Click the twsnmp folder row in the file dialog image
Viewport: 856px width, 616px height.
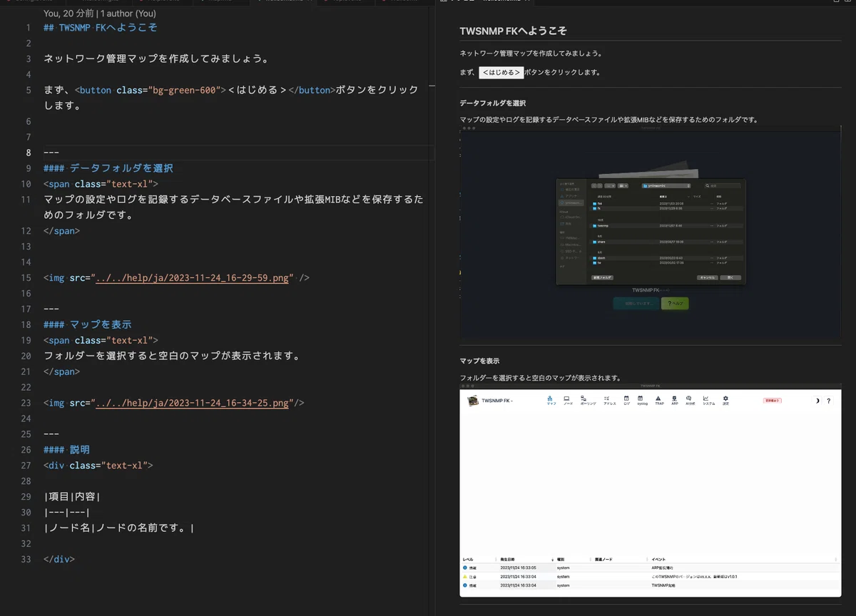pos(668,225)
